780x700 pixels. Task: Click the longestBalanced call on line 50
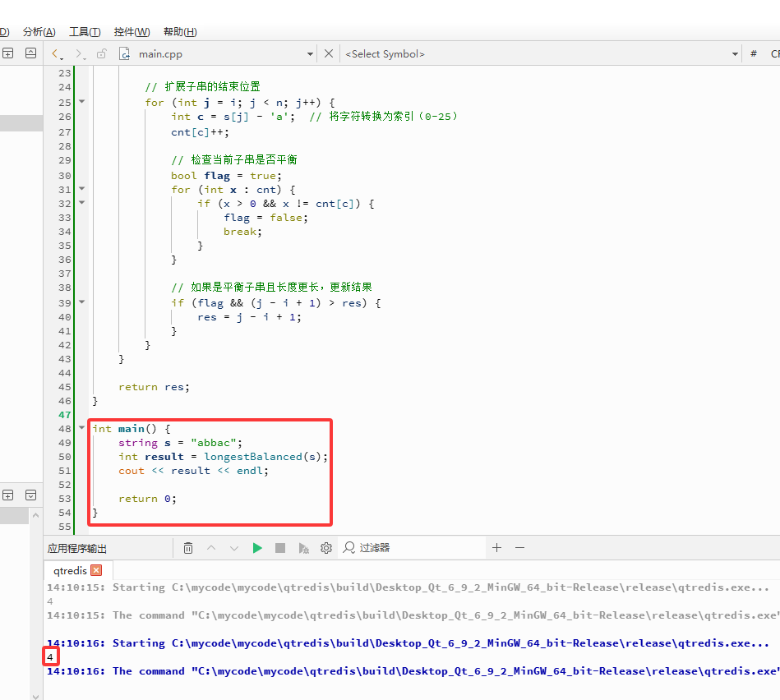point(253,456)
